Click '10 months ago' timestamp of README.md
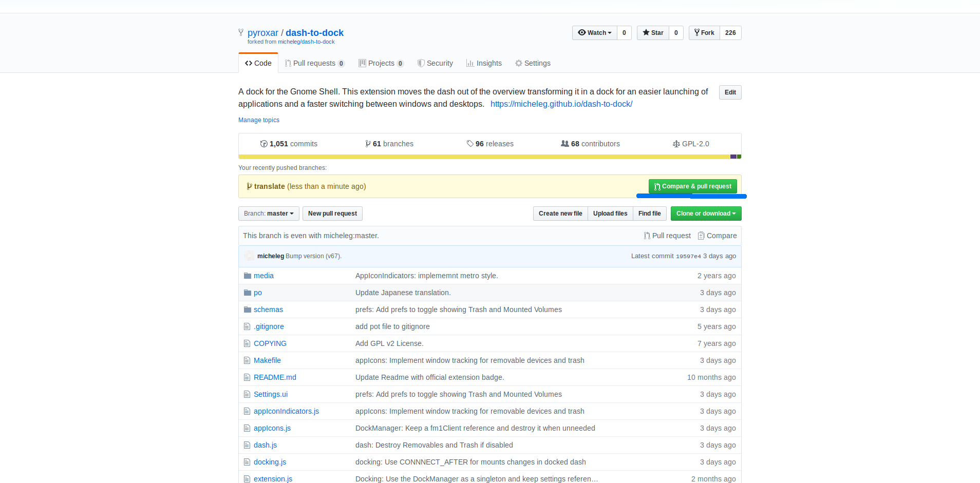Screen dimensions: 980x483 pyautogui.click(x=711, y=377)
